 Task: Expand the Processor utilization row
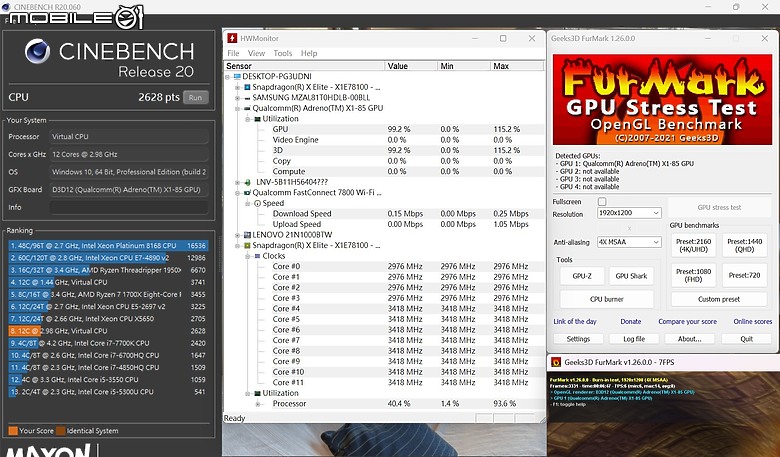(x=258, y=404)
